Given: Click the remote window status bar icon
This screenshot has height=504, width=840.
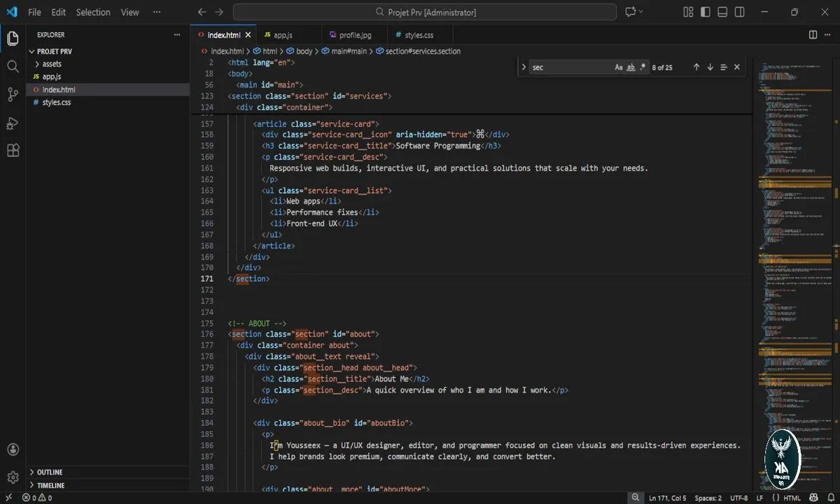Looking at the screenshot, I should pos(7,498).
